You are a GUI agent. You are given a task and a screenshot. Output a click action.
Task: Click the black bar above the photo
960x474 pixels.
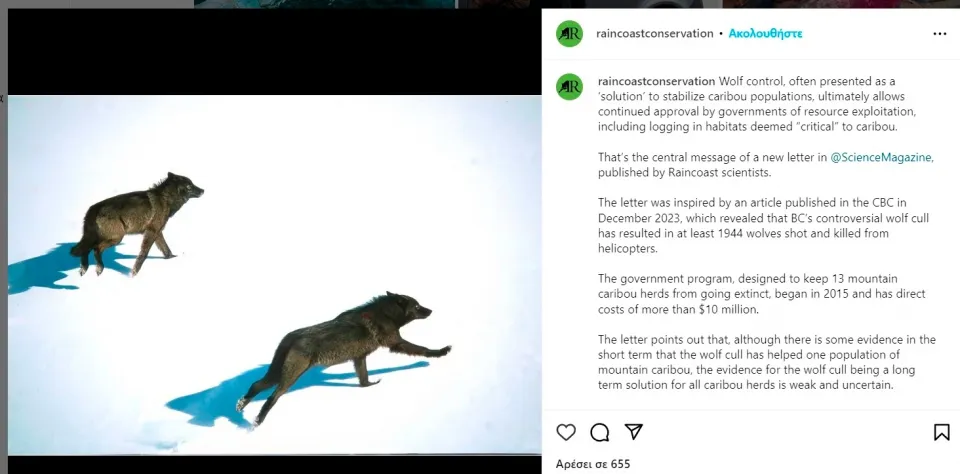270,52
